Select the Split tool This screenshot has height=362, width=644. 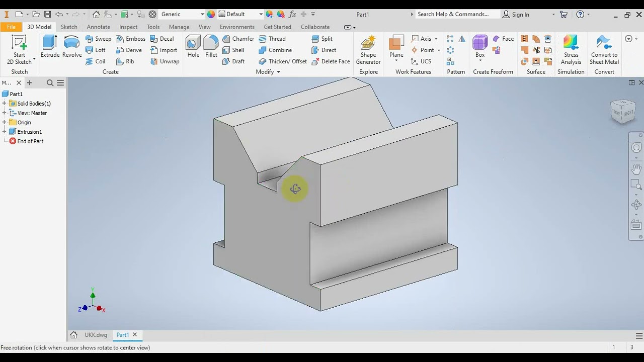click(322, 39)
